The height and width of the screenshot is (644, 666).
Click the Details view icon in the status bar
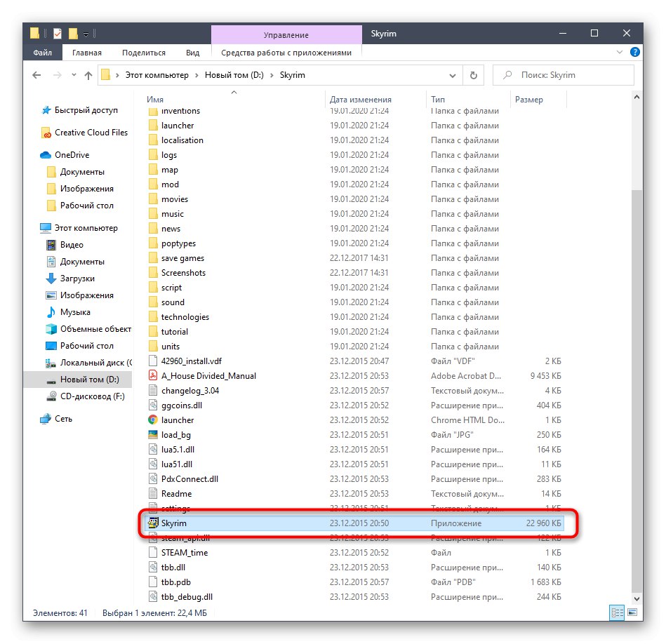[616, 612]
